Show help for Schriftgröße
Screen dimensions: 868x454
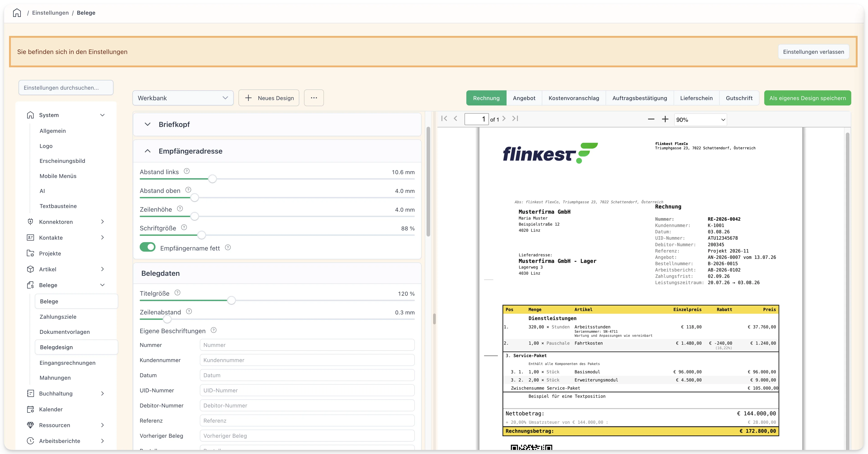pos(184,227)
